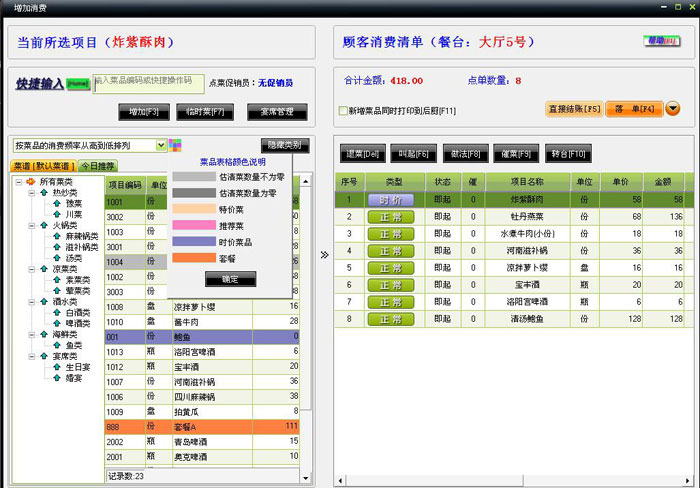Click the Help (帮助) icon
The image size is (700, 488).
coord(660,42)
